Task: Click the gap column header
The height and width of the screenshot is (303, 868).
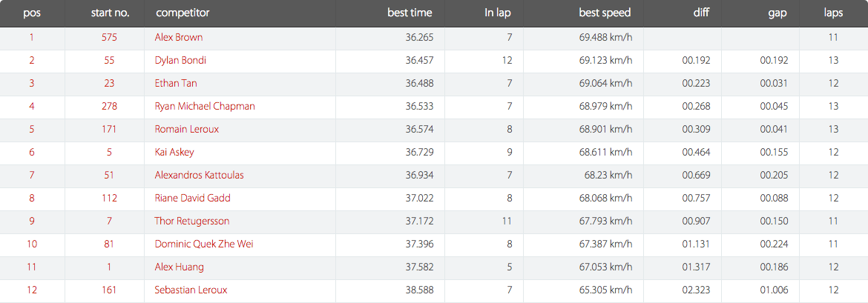Action: point(777,13)
